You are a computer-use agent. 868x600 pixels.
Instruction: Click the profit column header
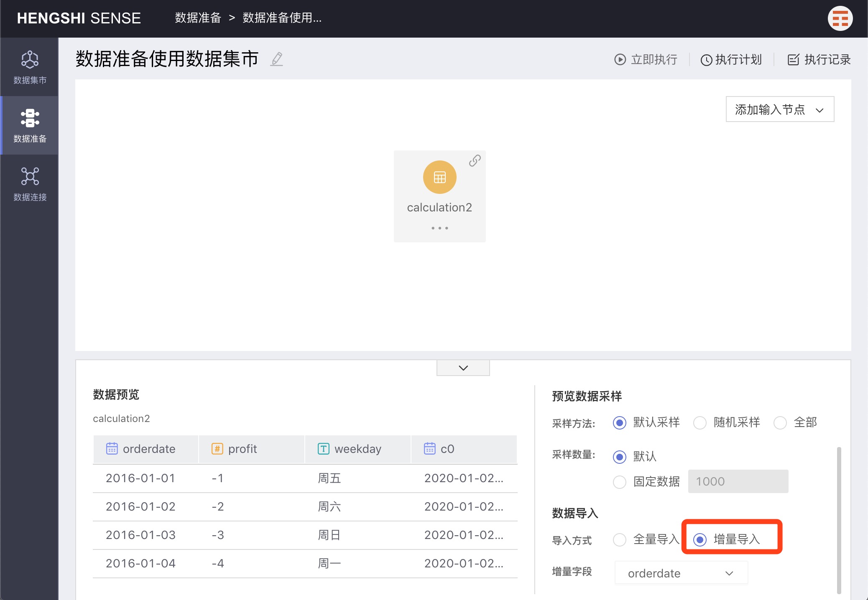point(252,449)
